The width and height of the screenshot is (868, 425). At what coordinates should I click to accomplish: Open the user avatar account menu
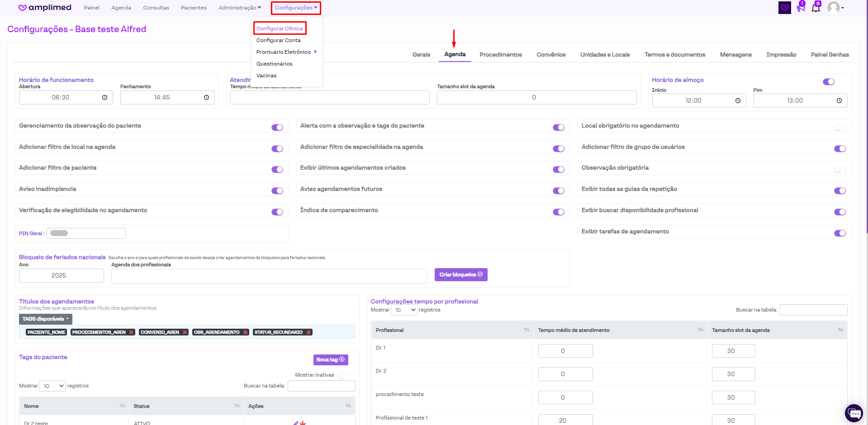click(x=835, y=8)
